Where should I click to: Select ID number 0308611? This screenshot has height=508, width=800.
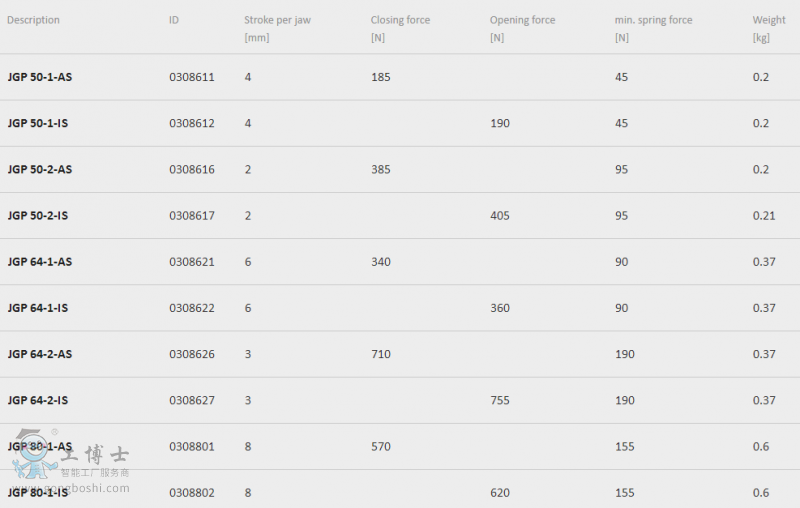pyautogui.click(x=192, y=77)
